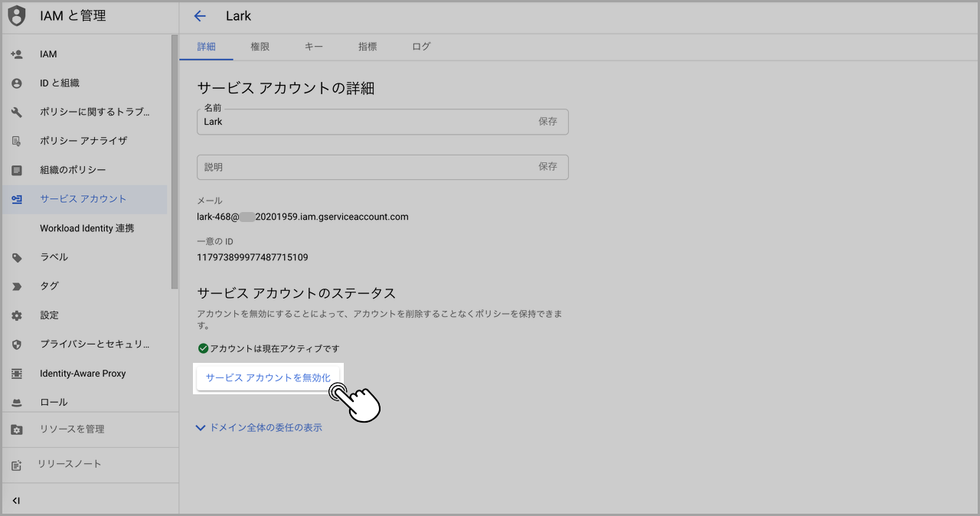The height and width of the screenshot is (516, 980).
Task: Switch to the 指標 tab
Action: [x=367, y=47]
